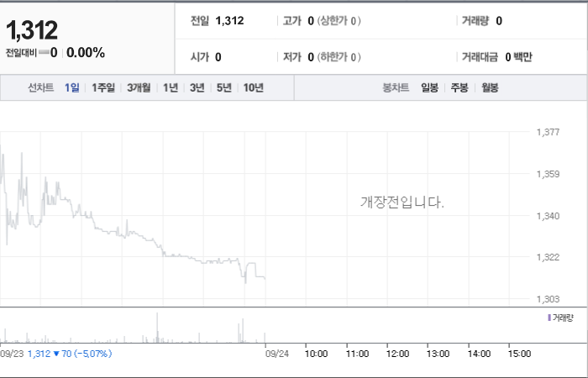588x378 pixels.
Task: Click the 09/23 closing price 1,312 link text
Action: tap(39, 354)
